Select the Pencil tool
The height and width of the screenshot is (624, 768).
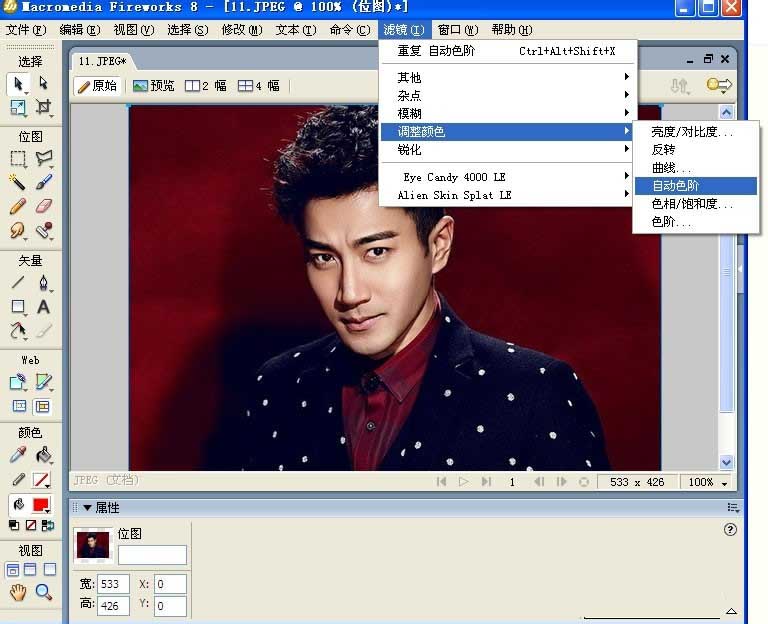pyautogui.click(x=17, y=206)
